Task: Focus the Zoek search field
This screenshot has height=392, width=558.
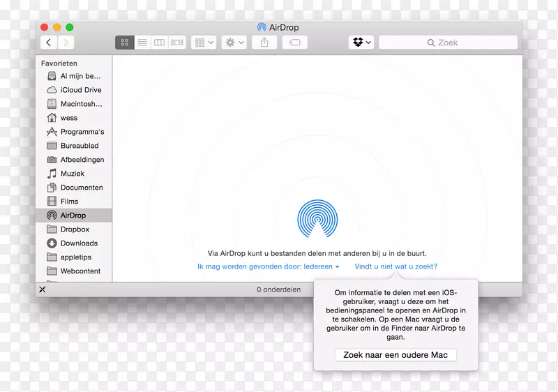Action: (448, 43)
